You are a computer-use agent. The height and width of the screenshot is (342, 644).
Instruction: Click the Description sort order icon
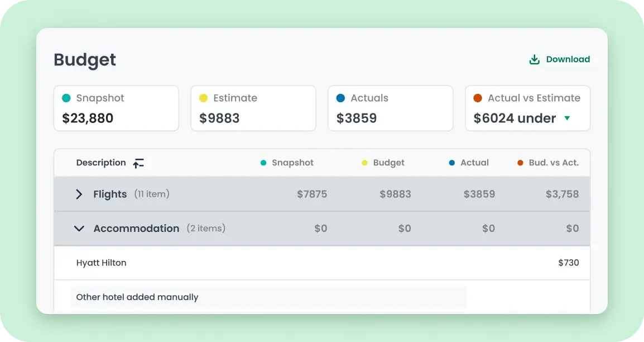click(138, 163)
